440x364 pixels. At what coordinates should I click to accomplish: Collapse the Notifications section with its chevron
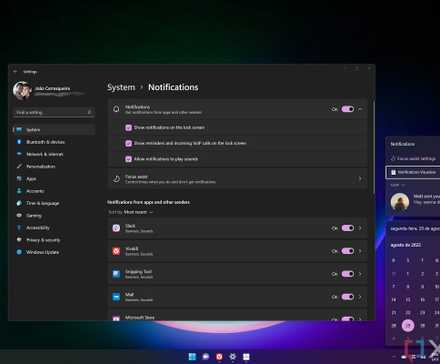(360, 109)
